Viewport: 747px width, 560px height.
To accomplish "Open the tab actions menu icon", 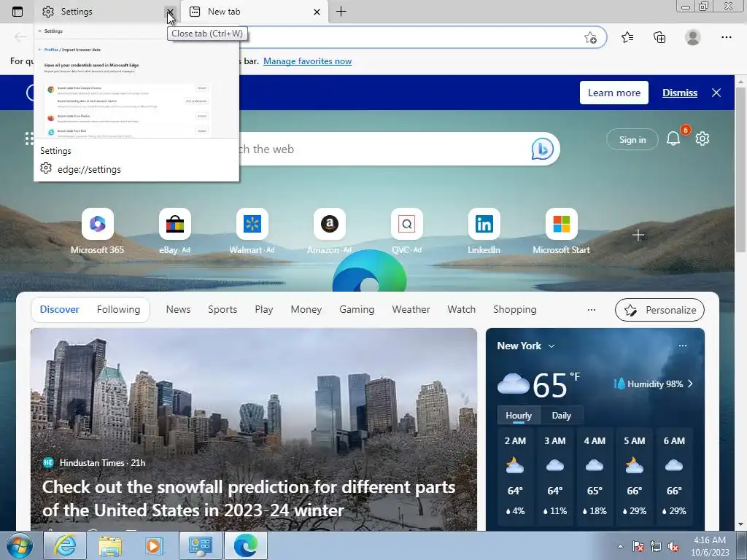I will tap(18, 12).
